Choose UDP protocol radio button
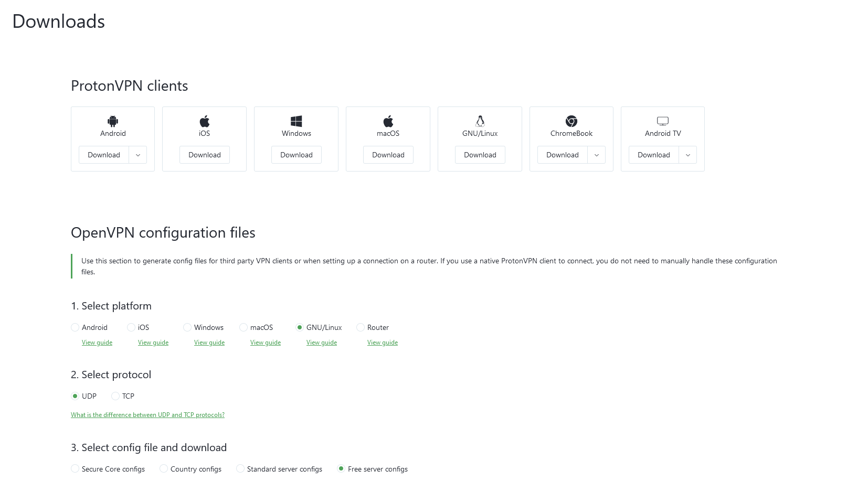 pyautogui.click(x=75, y=396)
